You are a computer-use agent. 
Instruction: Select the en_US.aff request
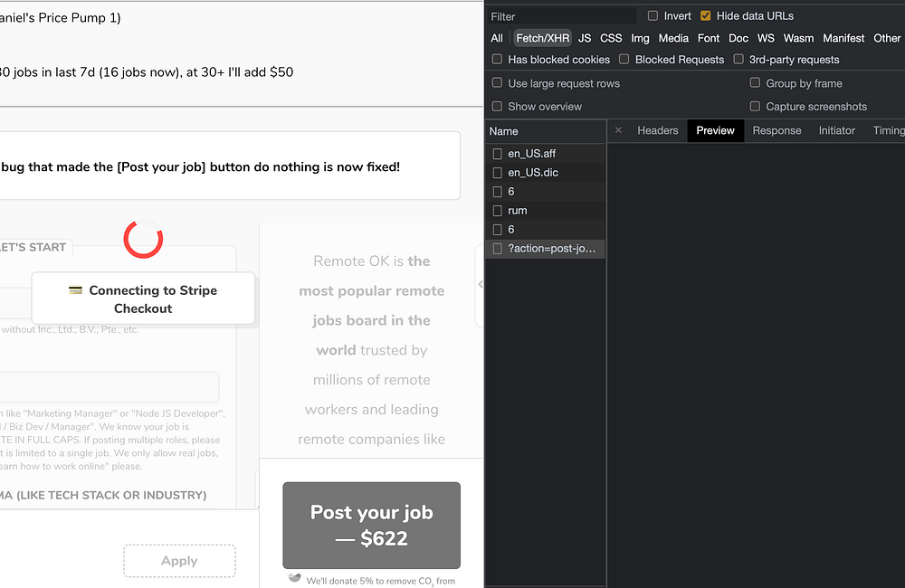pyautogui.click(x=546, y=154)
